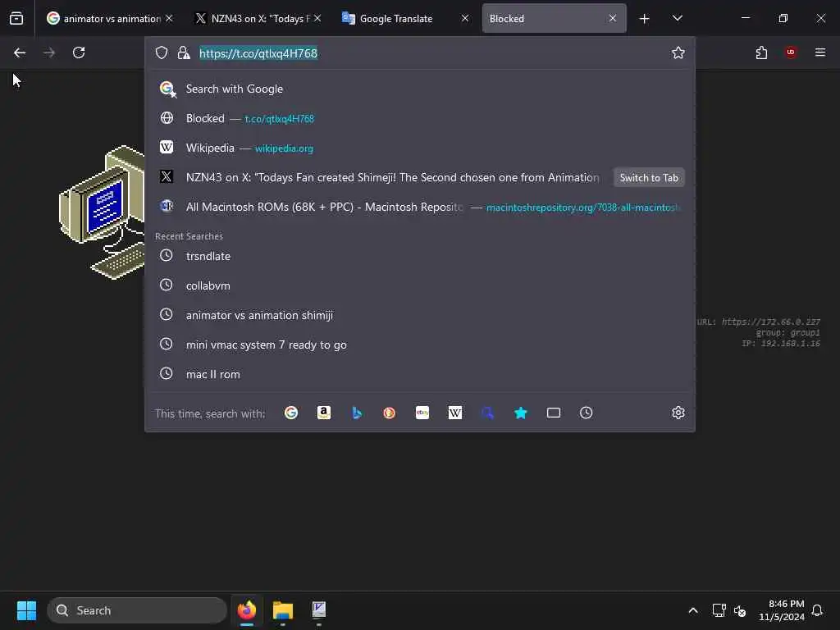Open All Macintosh ROMs suggestion

[x=420, y=207]
